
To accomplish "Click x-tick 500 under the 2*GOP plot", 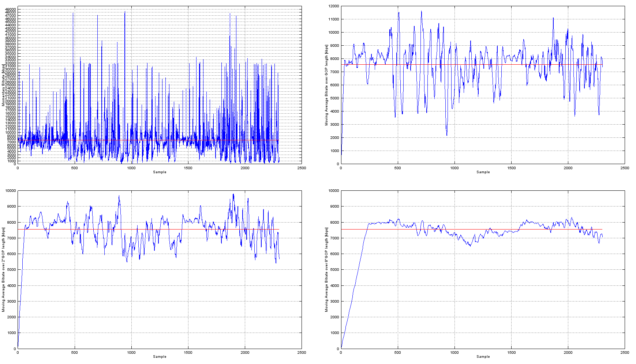I will pyautogui.click(x=74, y=353).
